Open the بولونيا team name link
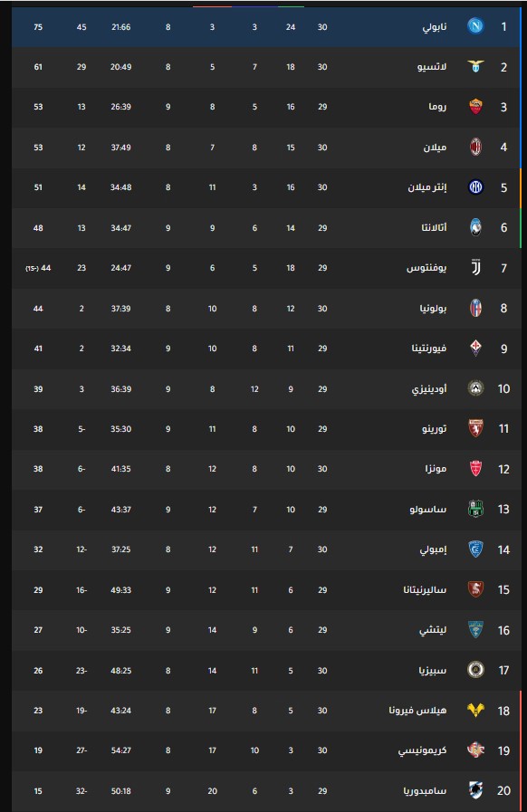 (x=433, y=308)
